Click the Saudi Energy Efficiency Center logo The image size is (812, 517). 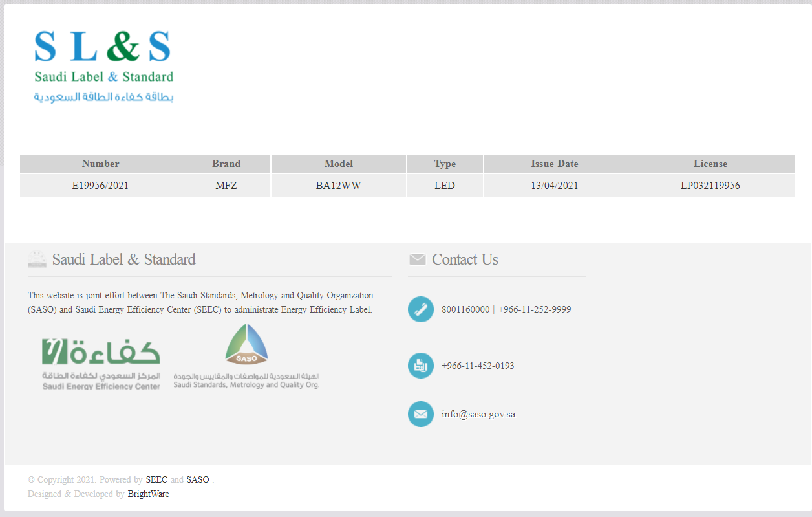[101, 364]
